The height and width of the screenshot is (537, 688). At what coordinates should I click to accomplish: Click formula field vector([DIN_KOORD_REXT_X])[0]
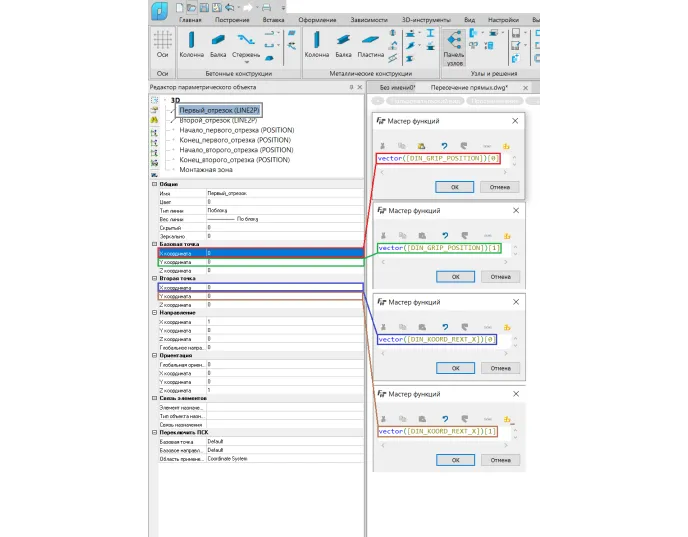point(437,340)
